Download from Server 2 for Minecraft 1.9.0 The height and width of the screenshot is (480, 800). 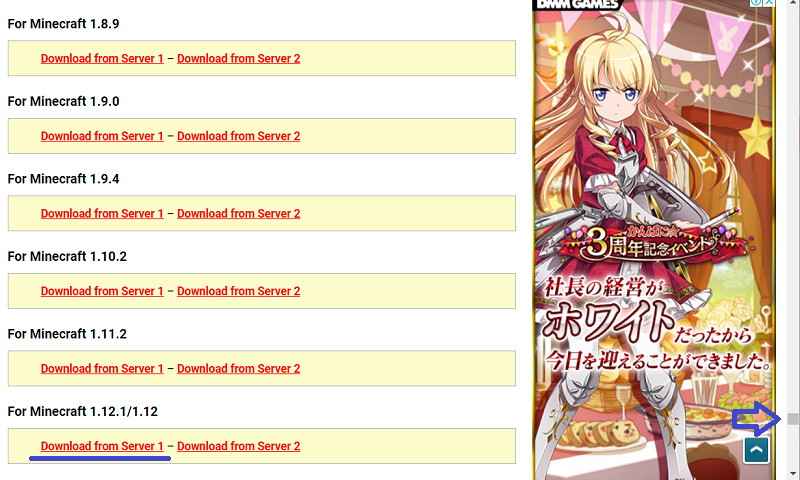pyautogui.click(x=238, y=136)
